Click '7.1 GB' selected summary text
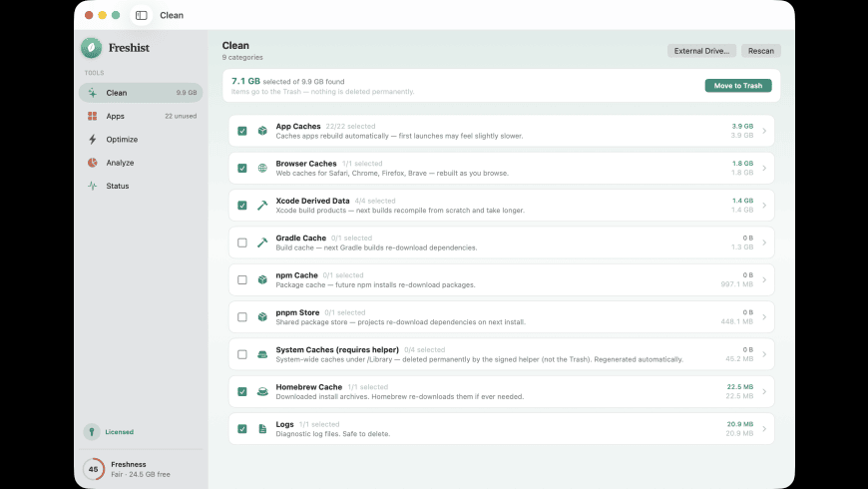868x489 pixels. (245, 81)
